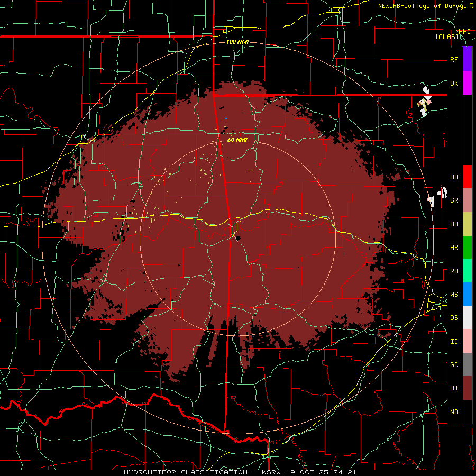Screen dimensions: 476x476
Task: Click the GR legend label
Action: [454, 200]
